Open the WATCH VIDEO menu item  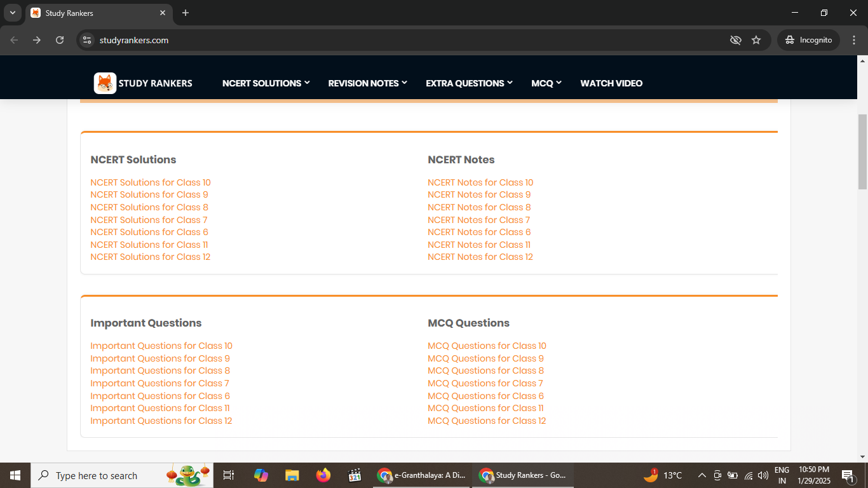[x=611, y=83]
